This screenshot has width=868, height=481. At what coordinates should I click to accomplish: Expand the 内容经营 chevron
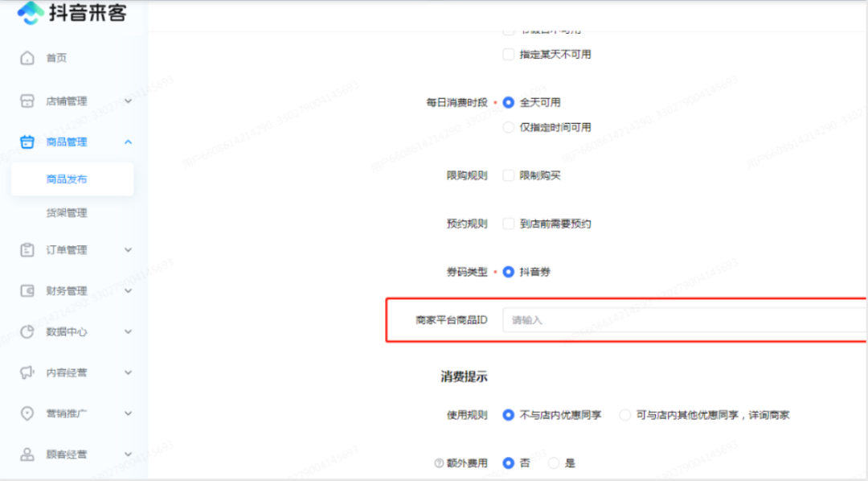[128, 372]
